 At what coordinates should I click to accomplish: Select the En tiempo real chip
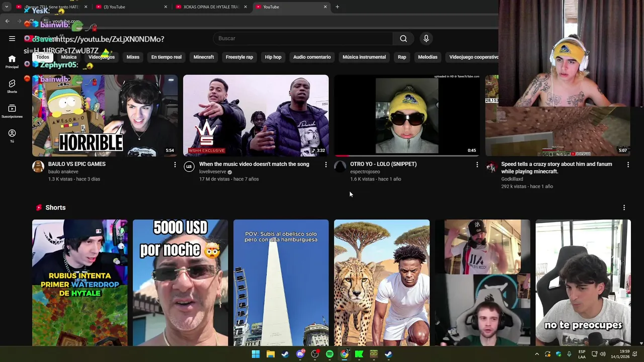coord(166,57)
